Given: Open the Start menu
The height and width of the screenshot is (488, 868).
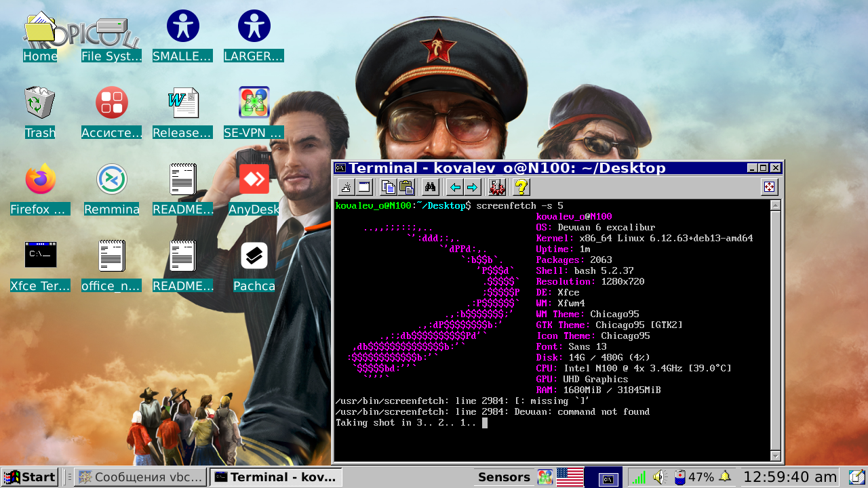Looking at the screenshot, I should [30, 477].
